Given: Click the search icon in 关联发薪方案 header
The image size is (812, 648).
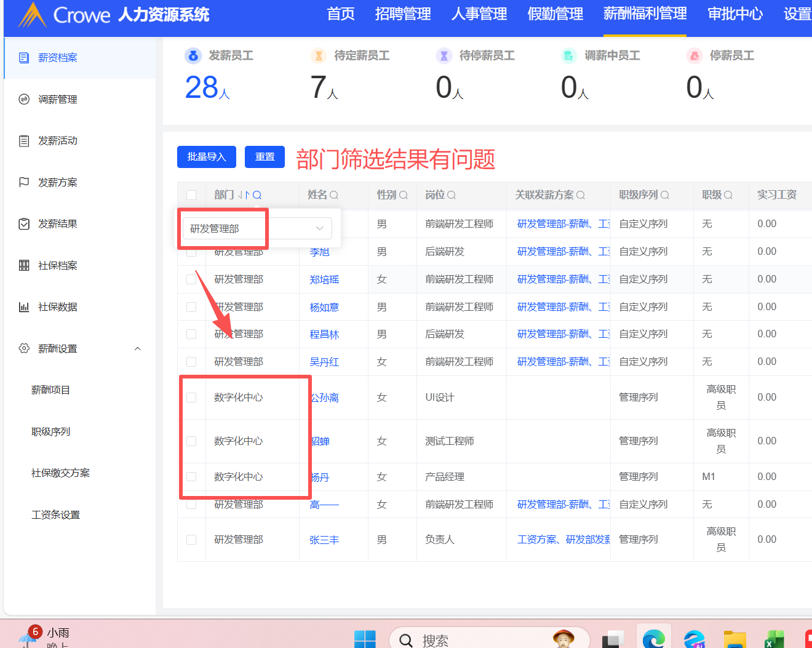Looking at the screenshot, I should coord(581,195).
